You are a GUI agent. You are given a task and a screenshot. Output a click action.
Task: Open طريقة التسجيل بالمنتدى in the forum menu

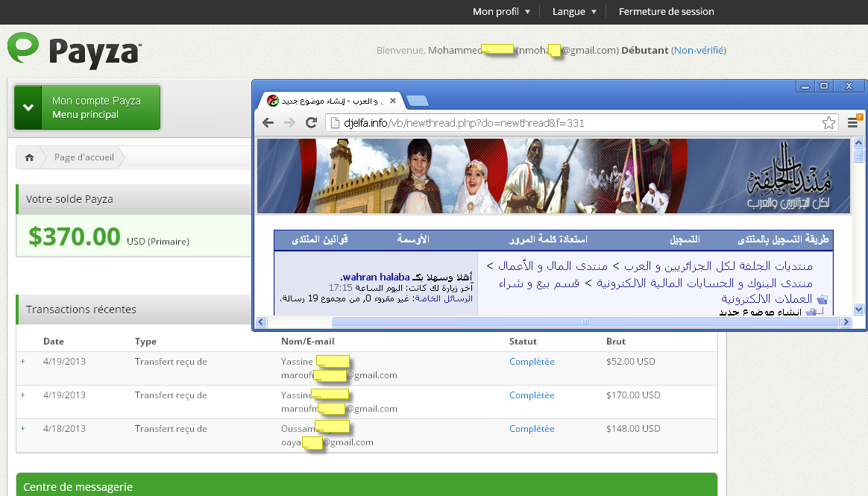(783, 239)
